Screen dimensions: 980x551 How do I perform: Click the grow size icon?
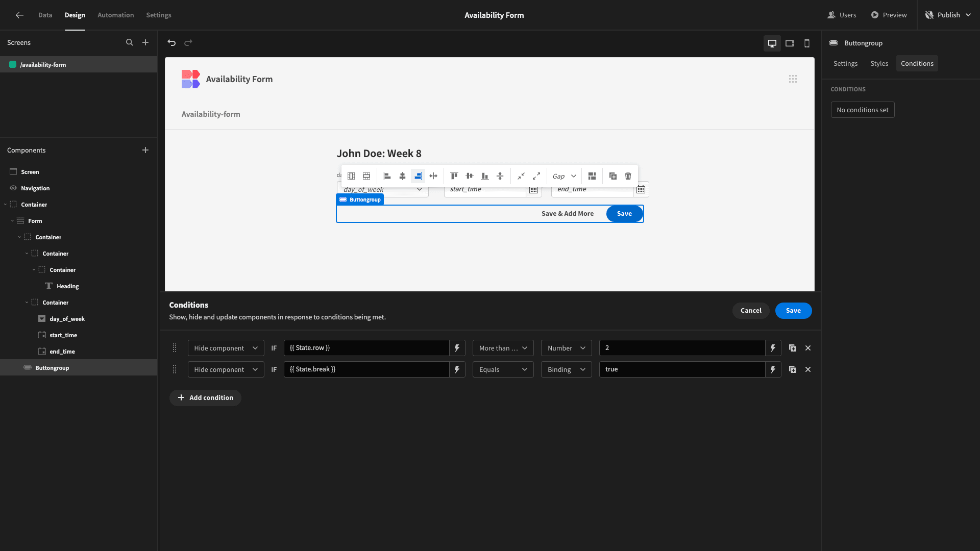(x=536, y=176)
